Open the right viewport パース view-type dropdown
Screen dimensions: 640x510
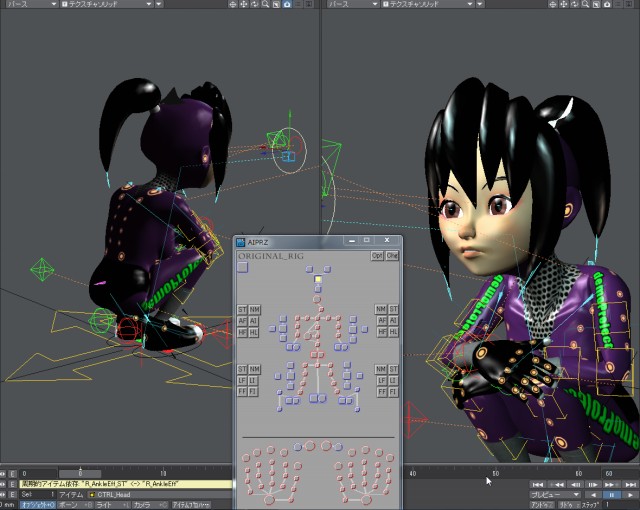tap(353, 4)
